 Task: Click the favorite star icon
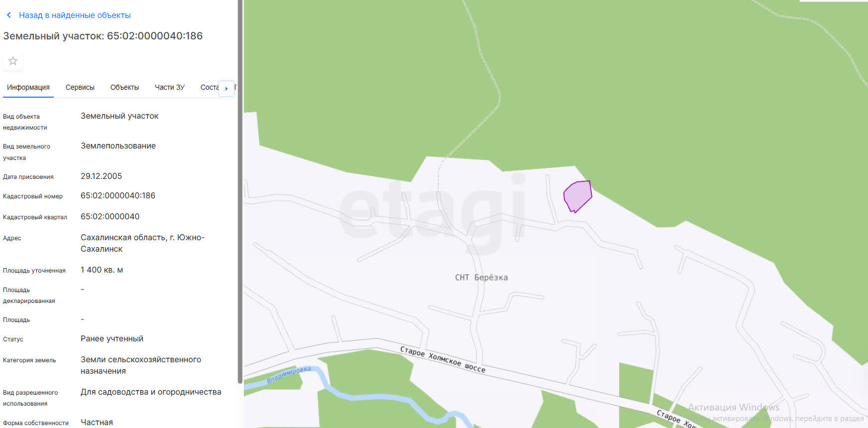[x=13, y=61]
